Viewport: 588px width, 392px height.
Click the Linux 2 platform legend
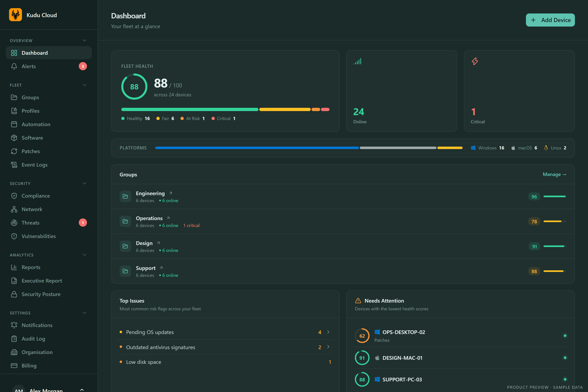click(555, 148)
